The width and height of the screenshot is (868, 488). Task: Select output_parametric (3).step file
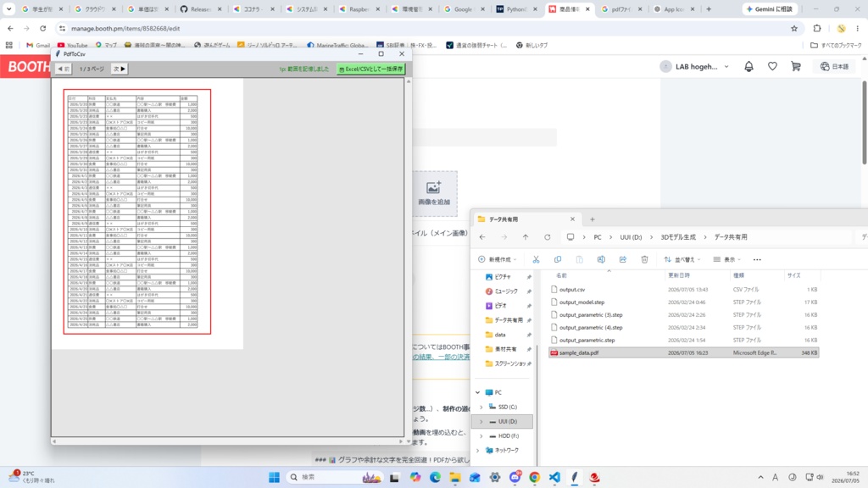coord(684,315)
